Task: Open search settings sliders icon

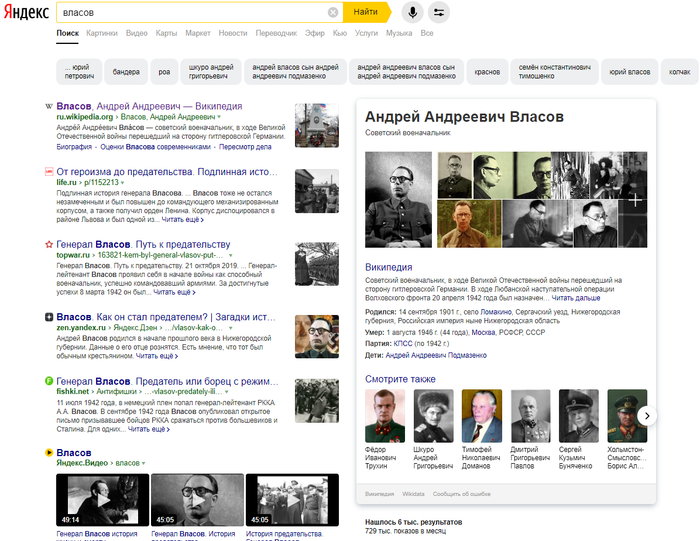Action: (439, 12)
